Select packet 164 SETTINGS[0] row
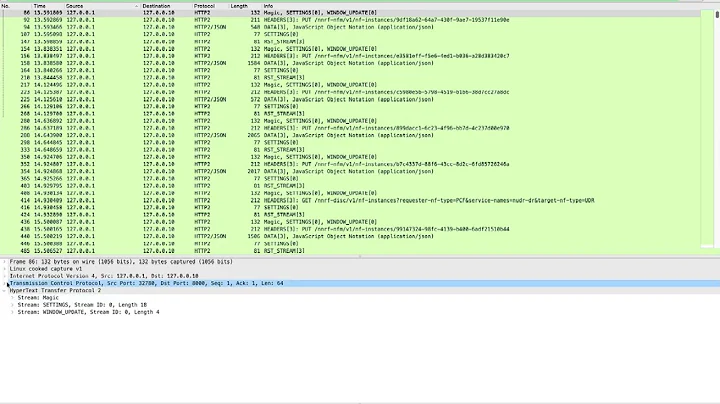720x404 pixels. pos(350,70)
